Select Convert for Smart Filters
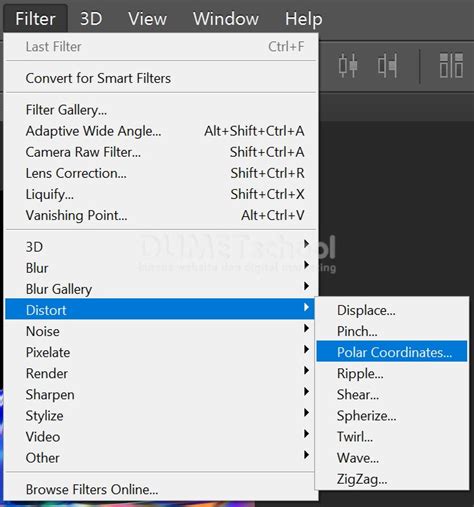 [160, 78]
